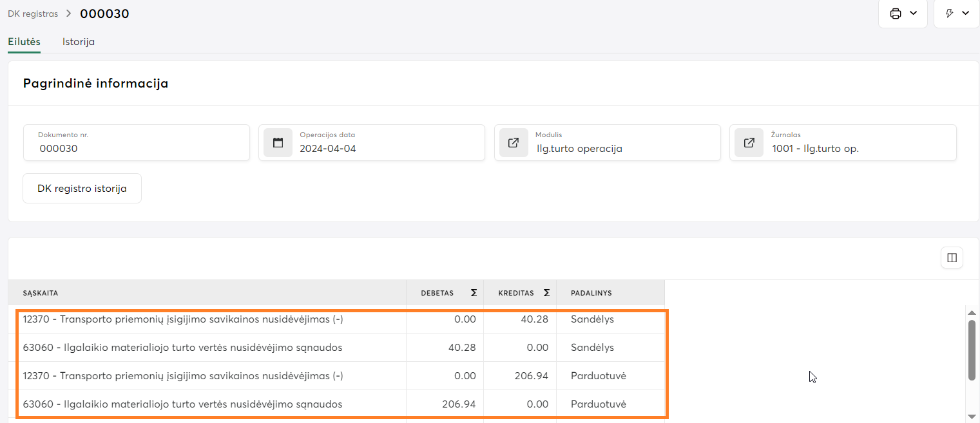Open the calendar icon for Operacijos data
The height and width of the screenshot is (423, 980).
(x=278, y=143)
